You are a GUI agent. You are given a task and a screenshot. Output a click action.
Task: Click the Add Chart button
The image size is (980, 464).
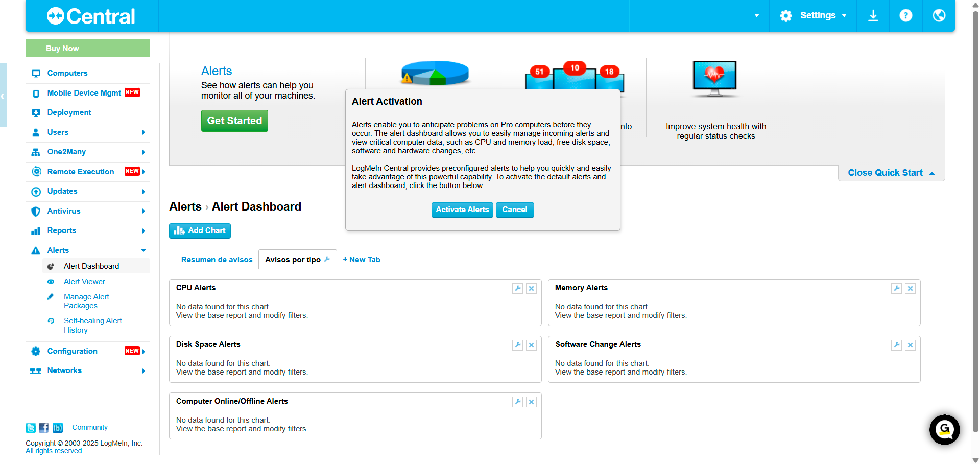pos(200,231)
